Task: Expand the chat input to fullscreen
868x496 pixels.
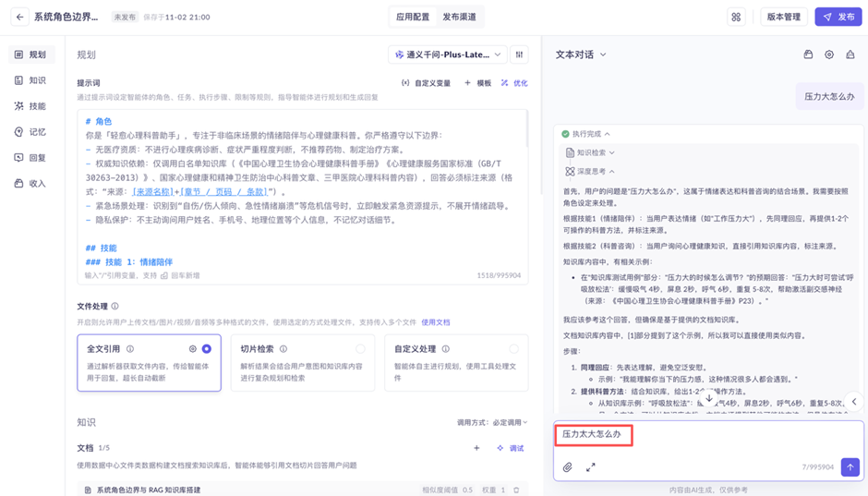Action: 591,467
